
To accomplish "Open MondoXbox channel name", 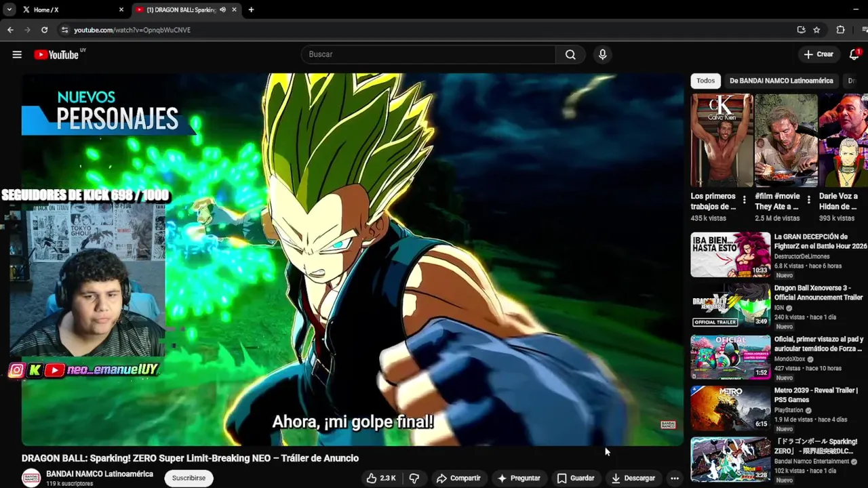I will pyautogui.click(x=789, y=359).
